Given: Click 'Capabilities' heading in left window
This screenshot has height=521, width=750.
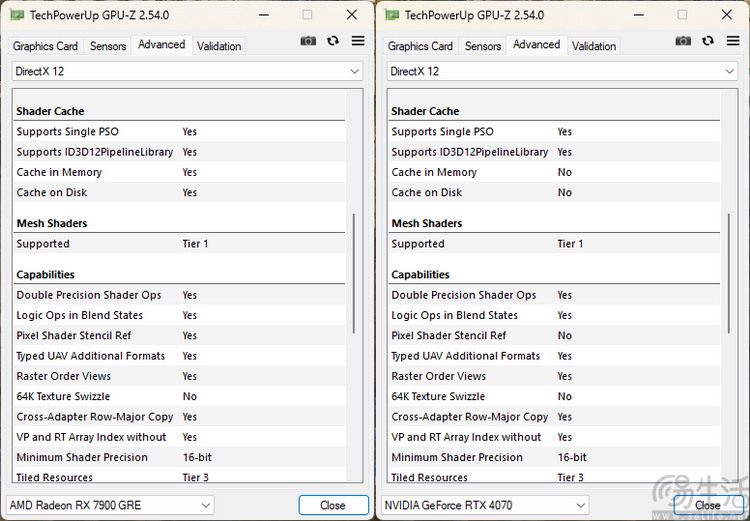Looking at the screenshot, I should [45, 275].
